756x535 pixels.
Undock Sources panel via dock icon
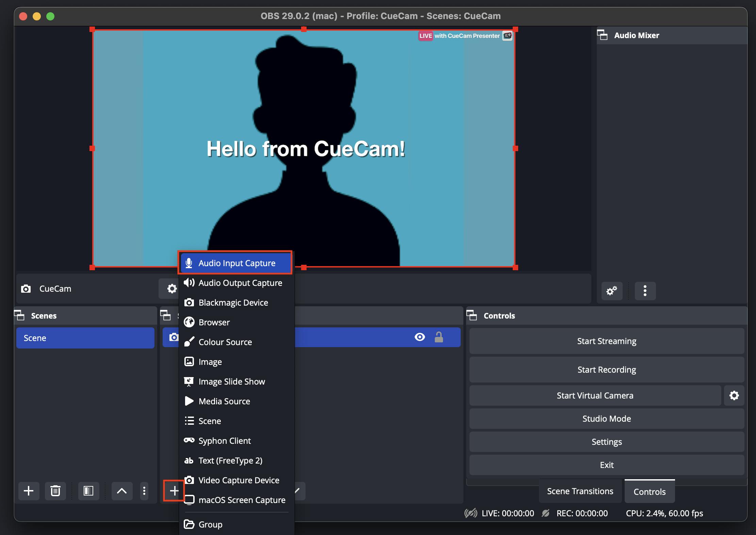point(165,315)
